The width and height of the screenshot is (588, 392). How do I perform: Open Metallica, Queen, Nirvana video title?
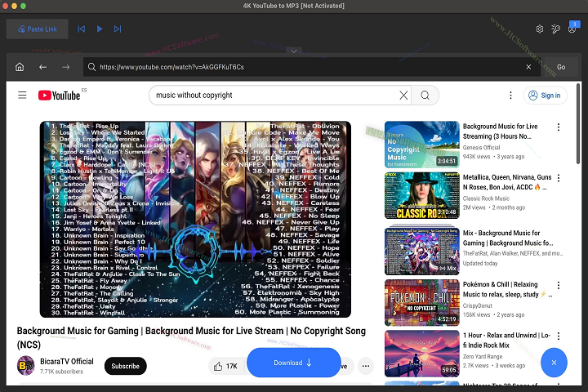(507, 182)
